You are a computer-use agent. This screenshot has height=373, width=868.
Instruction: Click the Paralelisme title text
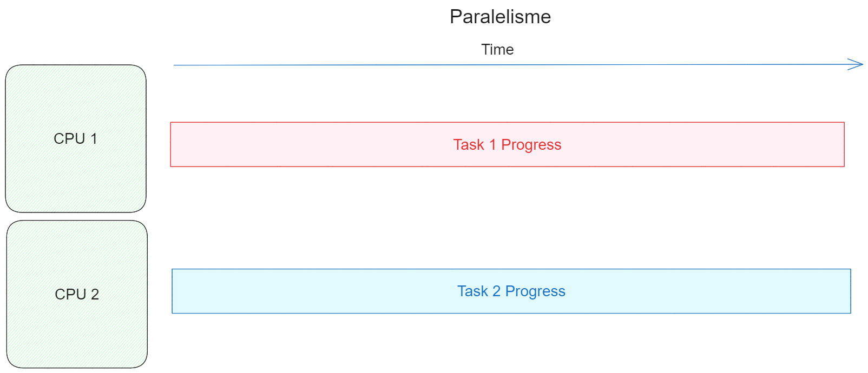[x=500, y=17]
